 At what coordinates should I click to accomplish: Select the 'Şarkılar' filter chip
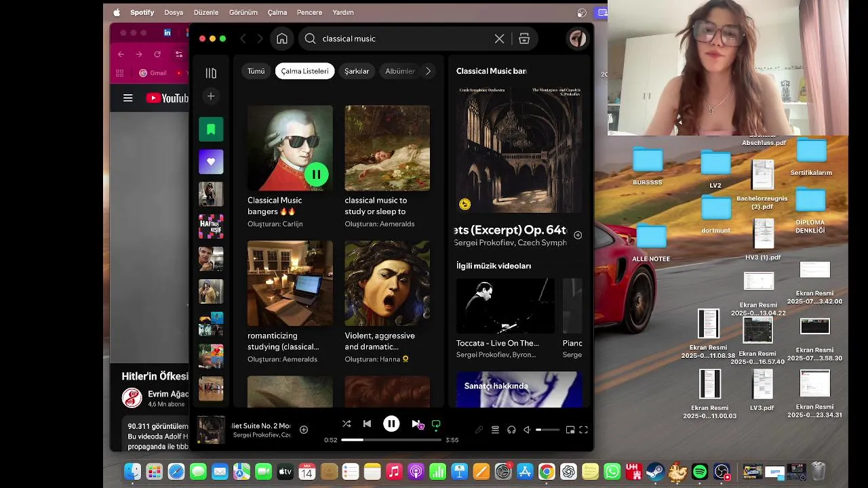pos(357,71)
